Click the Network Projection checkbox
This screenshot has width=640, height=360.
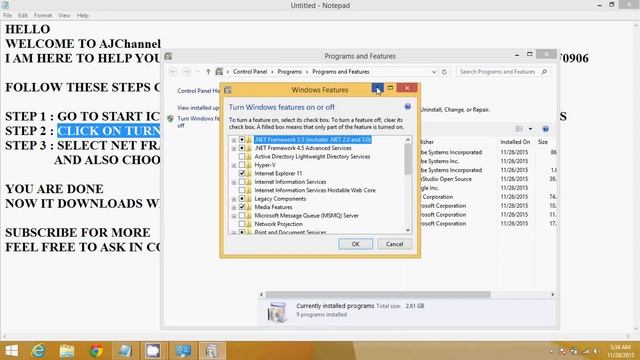coord(242,224)
